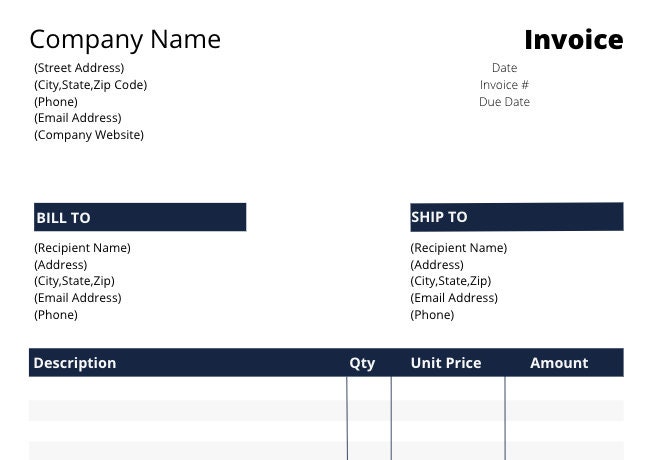Click the (Company Website) placeholder
Image resolution: width=660 pixels, height=460 pixels.
click(89, 135)
